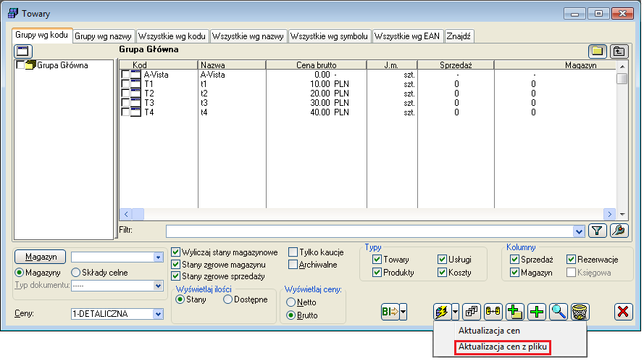The height and width of the screenshot is (364, 644).
Task: Open the Znajdź tab
Action: tap(459, 36)
